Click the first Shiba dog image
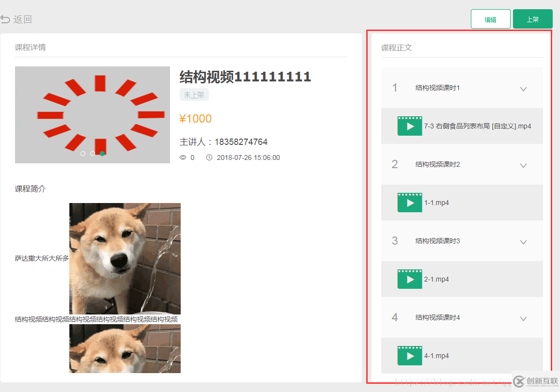Screen dimensions: 560x392 tap(125, 259)
